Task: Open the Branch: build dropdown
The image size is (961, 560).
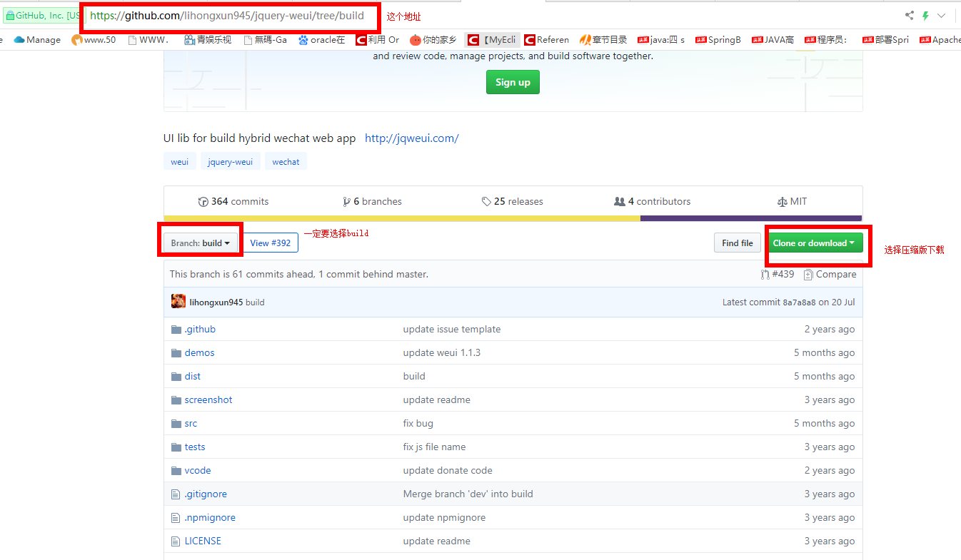Action: [200, 243]
